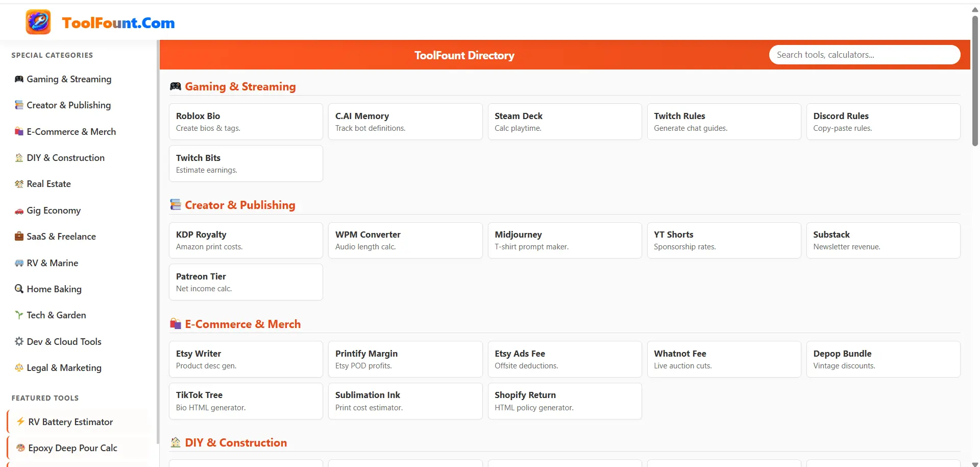Click the SaaS & Freelance briefcase icon
Viewport: 980px width, 467px height.
[x=19, y=237]
